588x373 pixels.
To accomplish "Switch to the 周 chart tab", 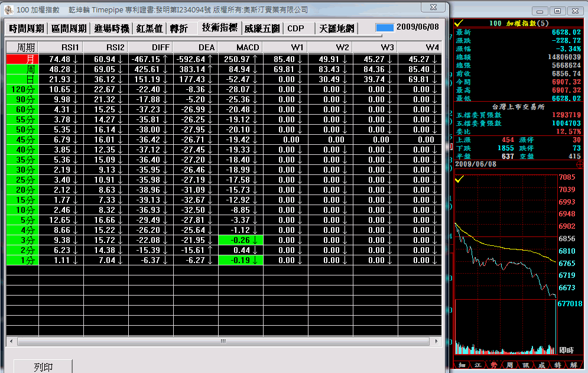I will [x=509, y=365].
